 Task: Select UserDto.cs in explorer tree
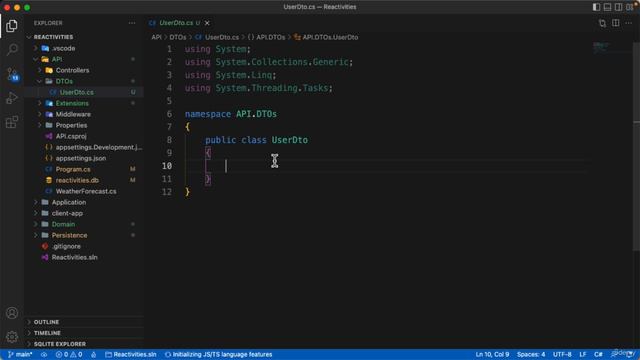pos(76,92)
